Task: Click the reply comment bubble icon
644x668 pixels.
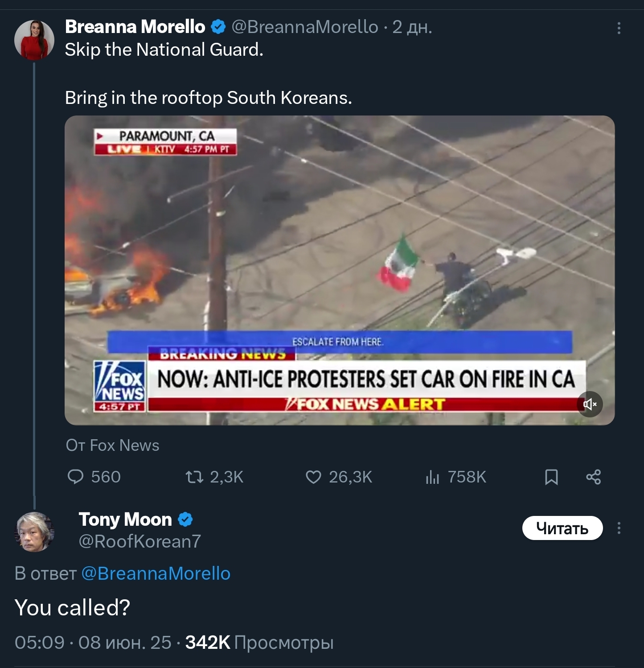Action: click(75, 477)
